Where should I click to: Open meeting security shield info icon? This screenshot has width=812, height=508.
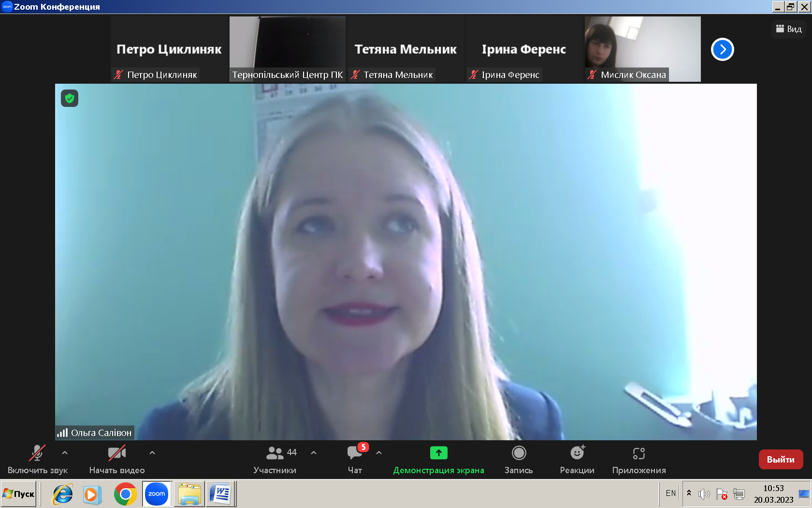point(70,98)
